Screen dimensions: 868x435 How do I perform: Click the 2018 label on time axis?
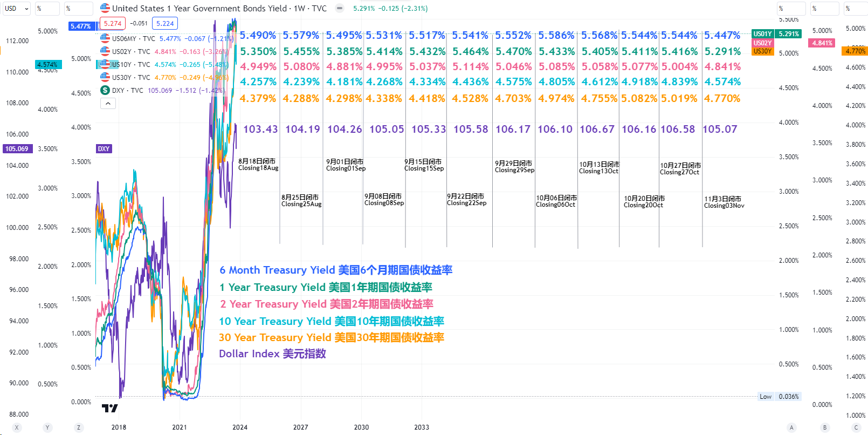pos(119,427)
